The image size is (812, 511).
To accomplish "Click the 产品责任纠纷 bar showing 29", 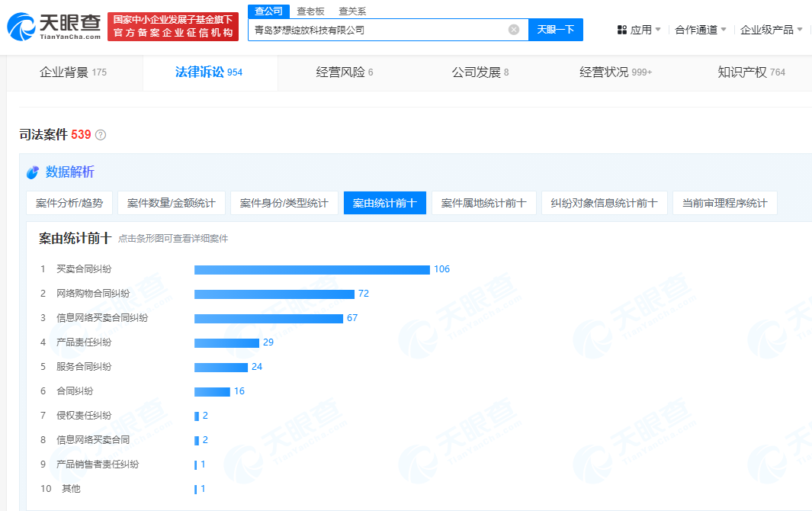I will (x=226, y=342).
